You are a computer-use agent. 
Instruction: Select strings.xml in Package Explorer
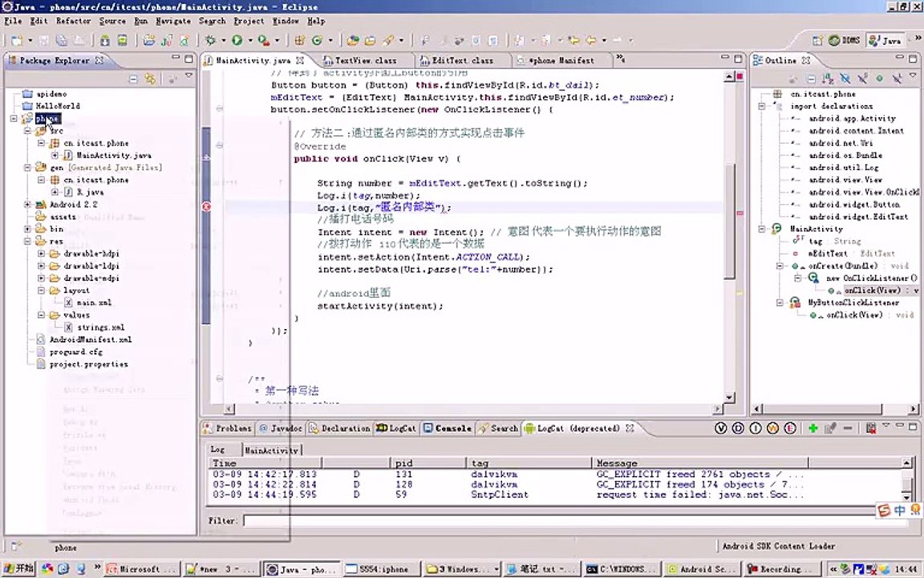(101, 328)
